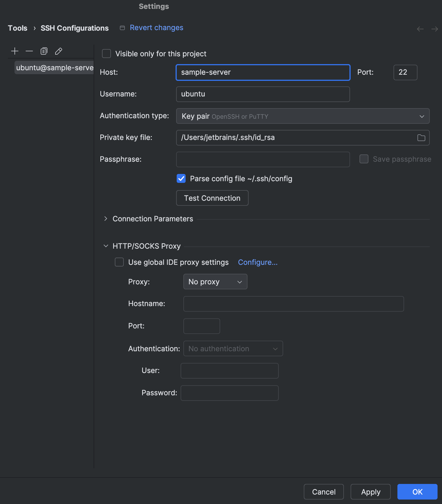This screenshot has width=442, height=504.
Task: Collapse the HTTP/SOCKS Proxy section
Action: tap(106, 246)
